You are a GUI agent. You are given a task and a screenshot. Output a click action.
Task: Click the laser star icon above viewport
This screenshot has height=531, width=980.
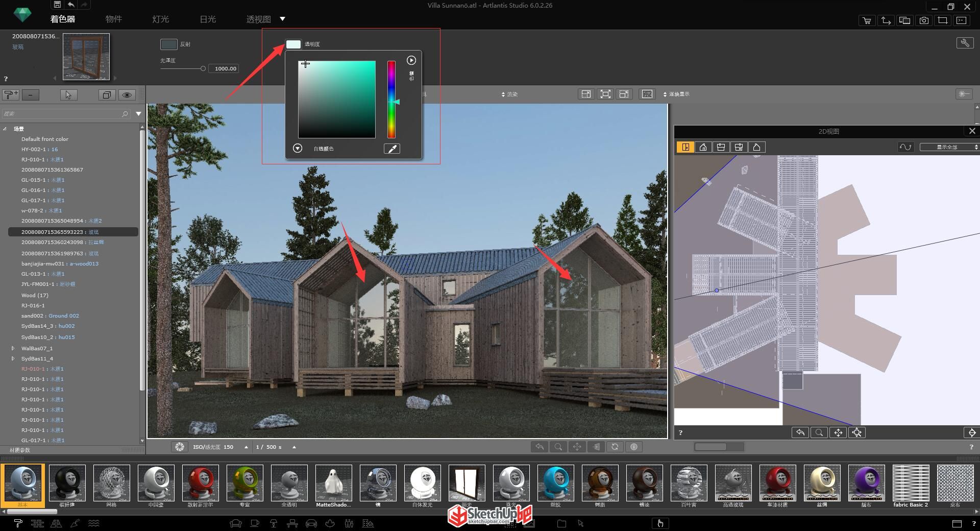964,93
